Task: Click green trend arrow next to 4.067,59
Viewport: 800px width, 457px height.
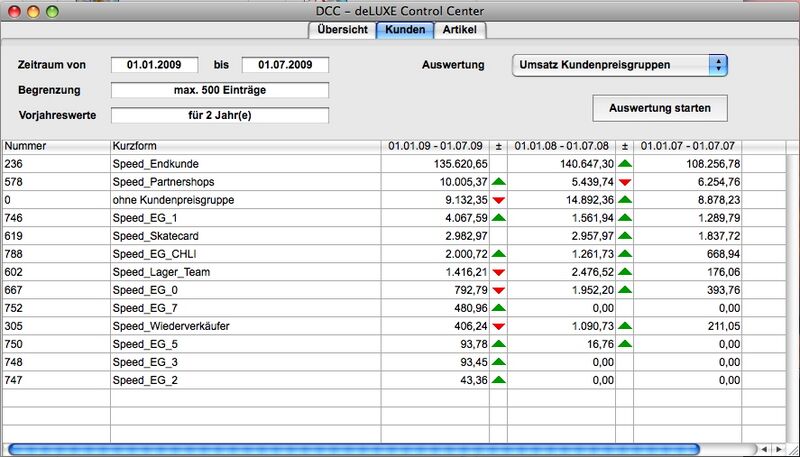Action: point(498,217)
